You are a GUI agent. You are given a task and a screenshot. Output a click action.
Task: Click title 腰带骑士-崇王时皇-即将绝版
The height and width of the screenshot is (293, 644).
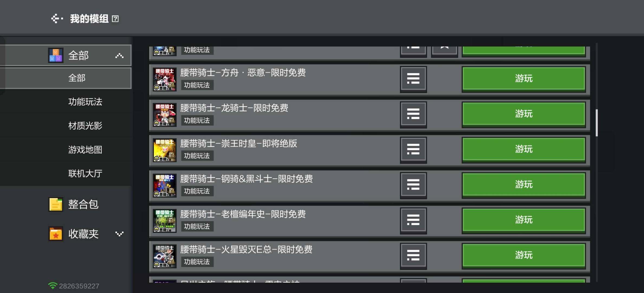[x=239, y=143]
